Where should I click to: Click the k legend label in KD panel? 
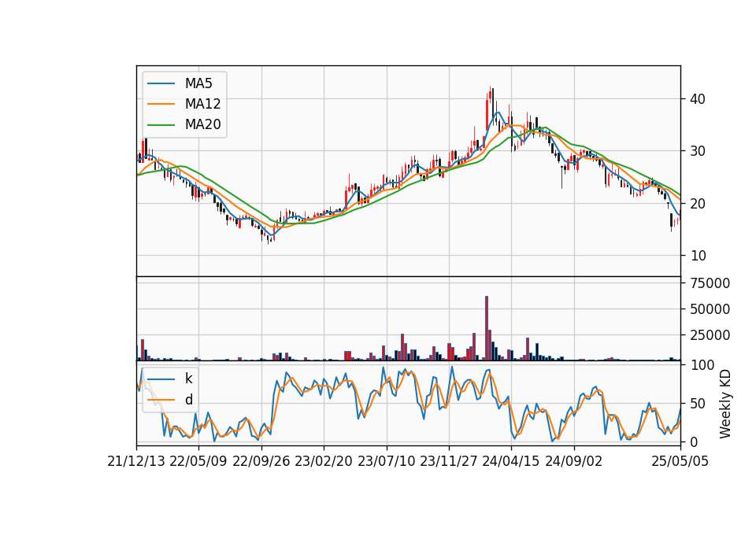188,379
